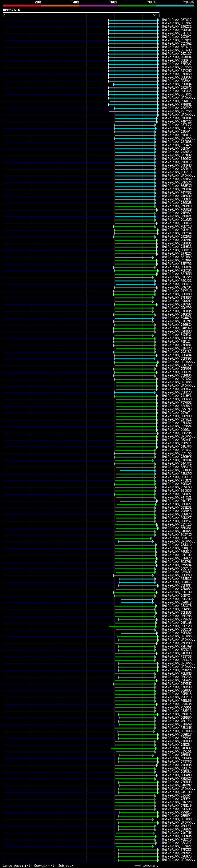Select UniRef100_C3ZAR7 label
Screen dimensions: 197x868
point(177,846)
